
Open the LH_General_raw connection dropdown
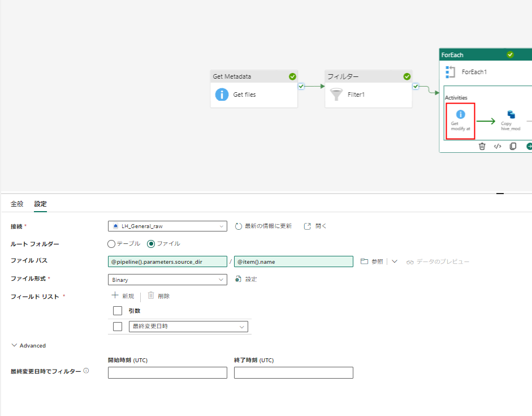pyautogui.click(x=167, y=226)
